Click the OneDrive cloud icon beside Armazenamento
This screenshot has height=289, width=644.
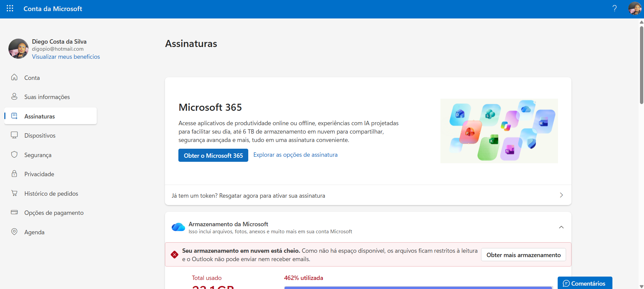(178, 227)
